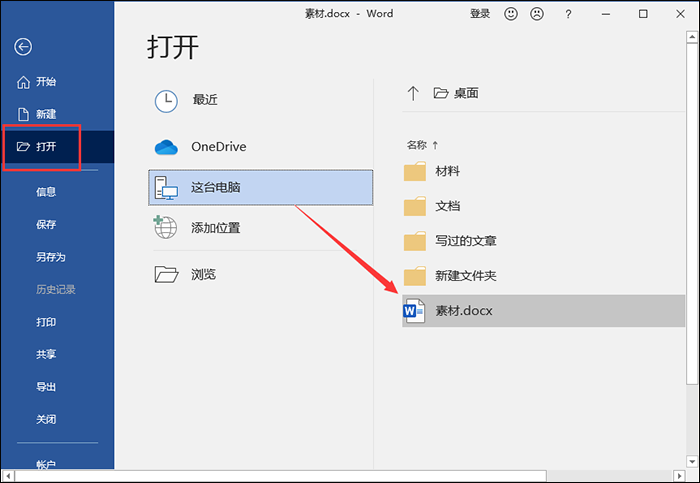
Task: Click the computer icon for 这台电脑
Action: click(x=166, y=187)
